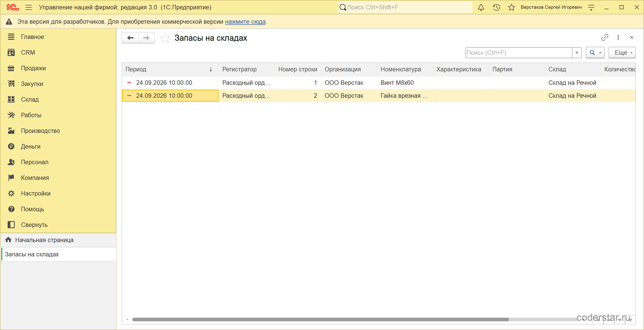Open the Персонал section

point(58,162)
